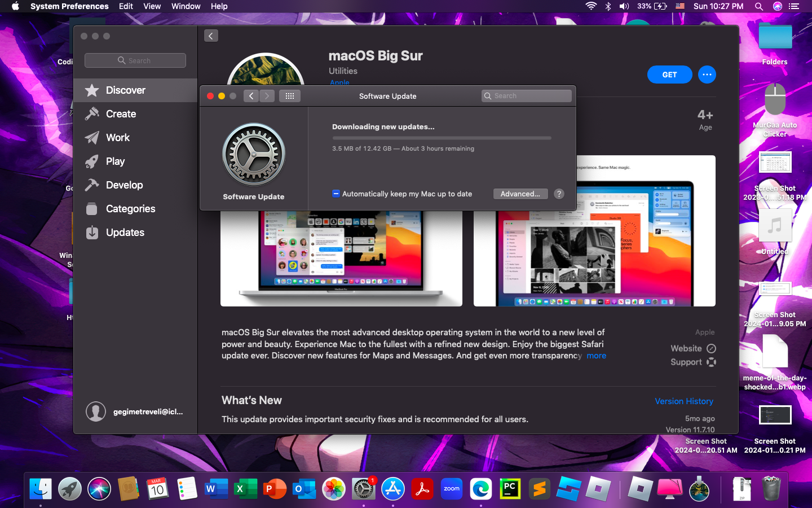Go to Create in the sidebar

135,114
